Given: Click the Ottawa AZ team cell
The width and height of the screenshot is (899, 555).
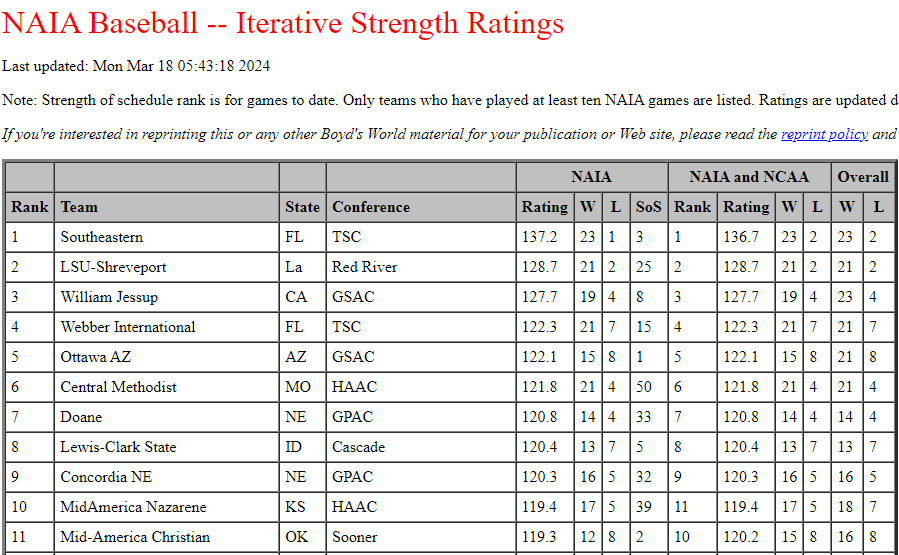Looking at the screenshot, I should pos(95,357).
